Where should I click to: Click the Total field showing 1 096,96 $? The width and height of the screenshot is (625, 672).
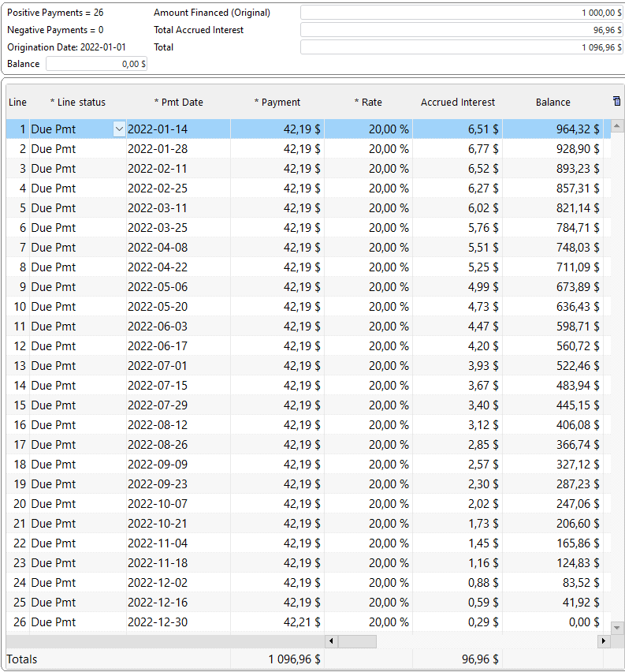click(462, 47)
